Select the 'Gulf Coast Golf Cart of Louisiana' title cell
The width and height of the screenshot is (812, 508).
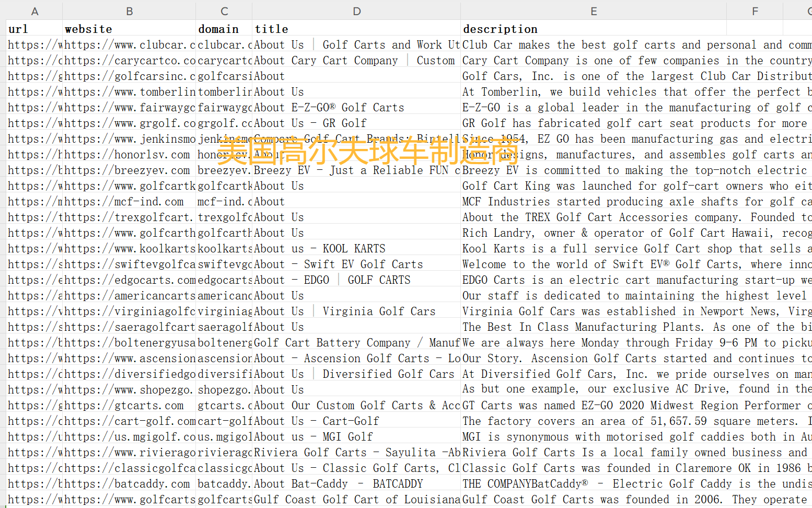tap(356, 499)
